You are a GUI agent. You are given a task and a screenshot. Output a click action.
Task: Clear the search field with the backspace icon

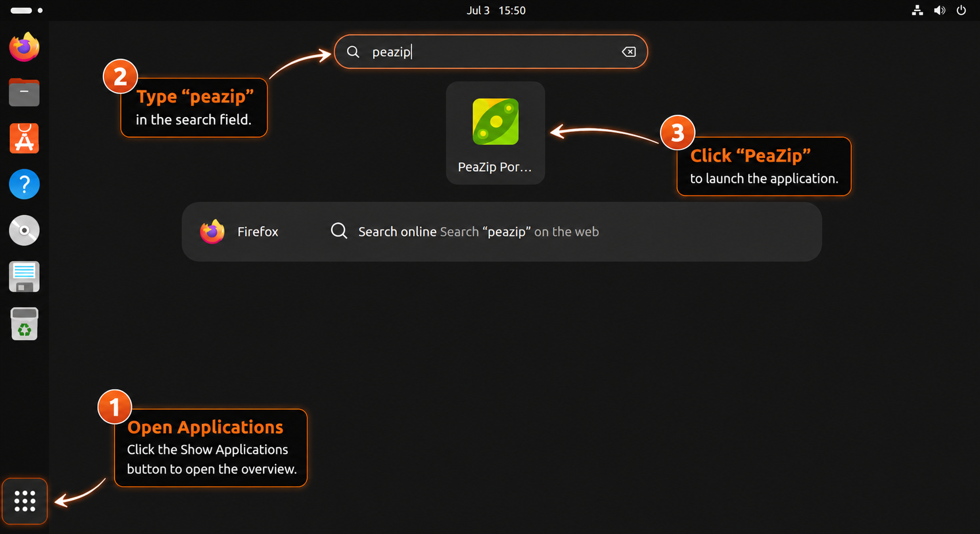[629, 52]
